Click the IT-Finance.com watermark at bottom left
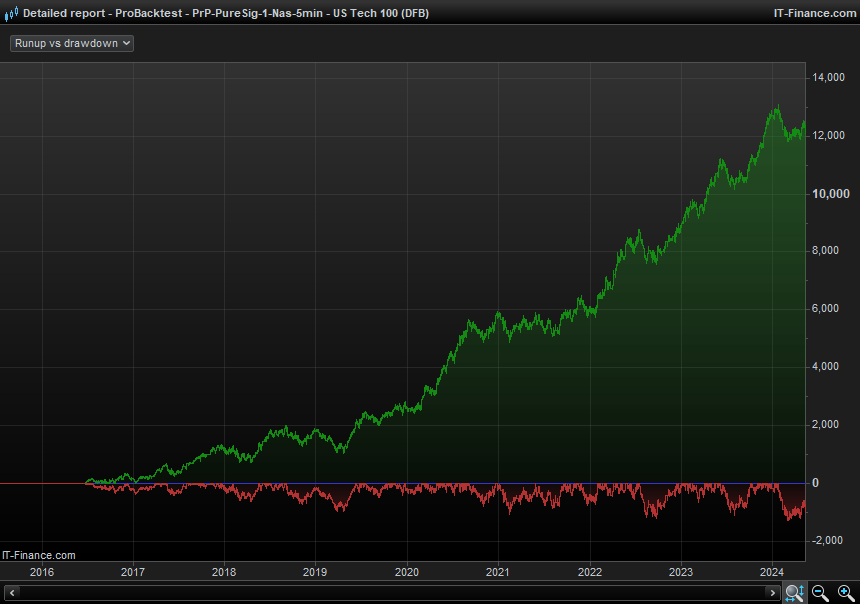 39,555
